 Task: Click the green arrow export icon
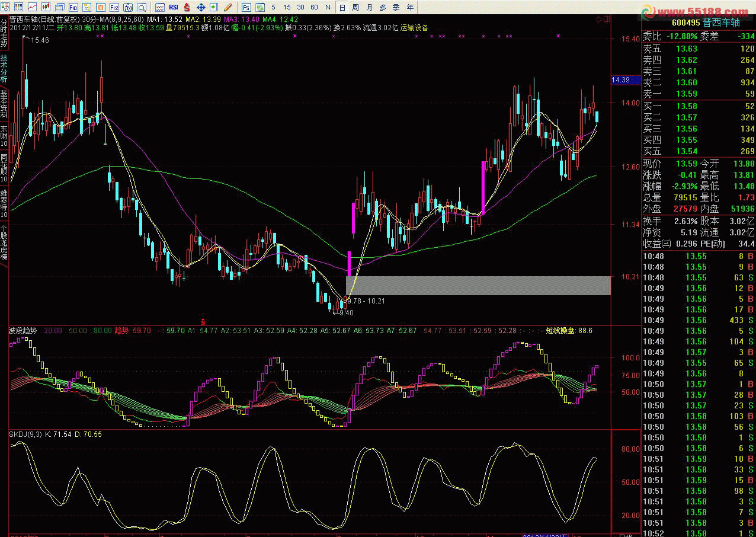click(x=214, y=7)
